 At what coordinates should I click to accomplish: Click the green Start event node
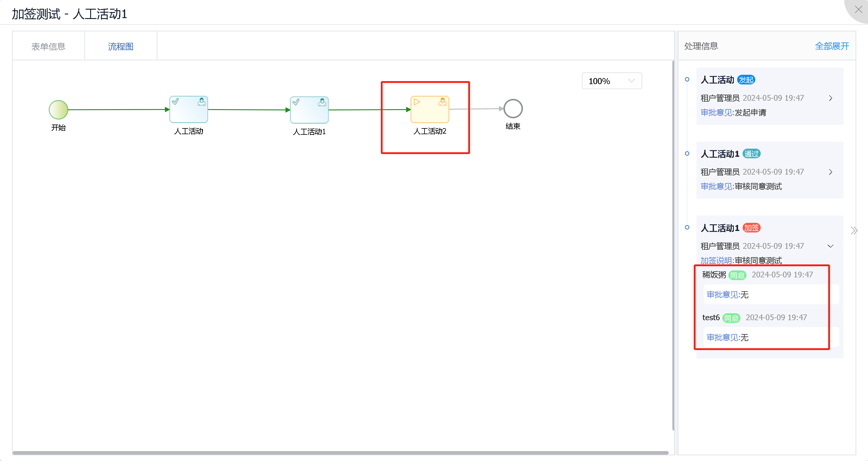click(x=58, y=110)
